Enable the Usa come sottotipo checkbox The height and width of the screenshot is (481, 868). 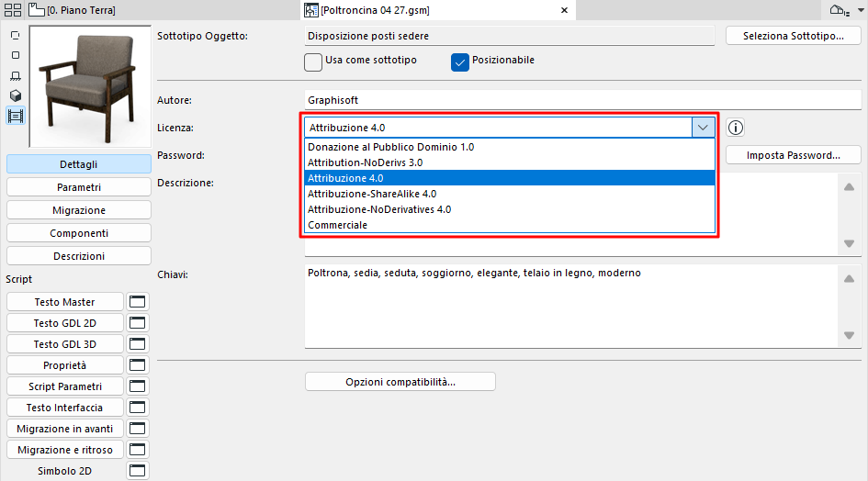(x=313, y=62)
